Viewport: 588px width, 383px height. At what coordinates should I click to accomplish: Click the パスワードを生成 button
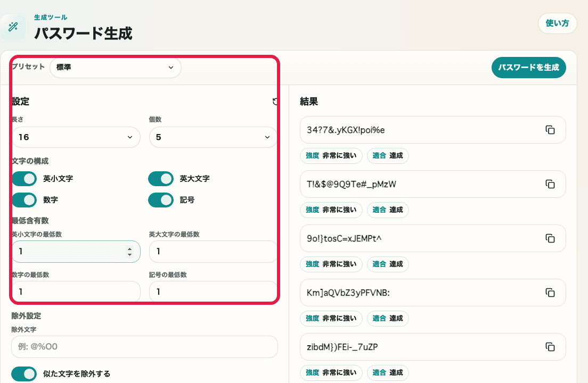[x=529, y=68]
